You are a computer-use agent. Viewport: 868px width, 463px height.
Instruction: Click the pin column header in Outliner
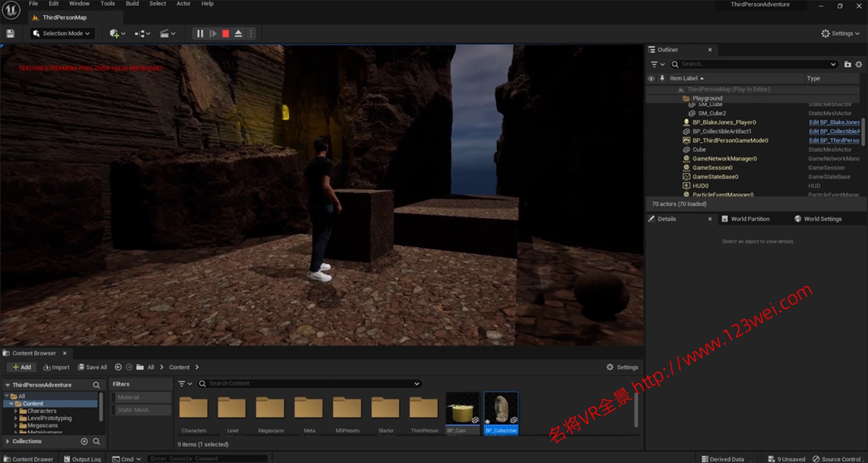point(662,78)
